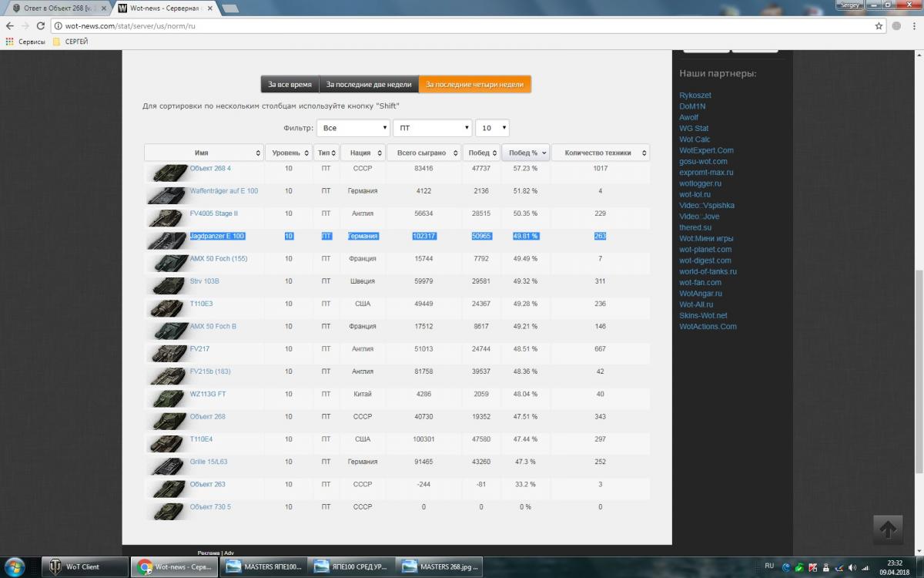Switch to 'За все время' tab
The image size is (924, 578).
point(290,85)
